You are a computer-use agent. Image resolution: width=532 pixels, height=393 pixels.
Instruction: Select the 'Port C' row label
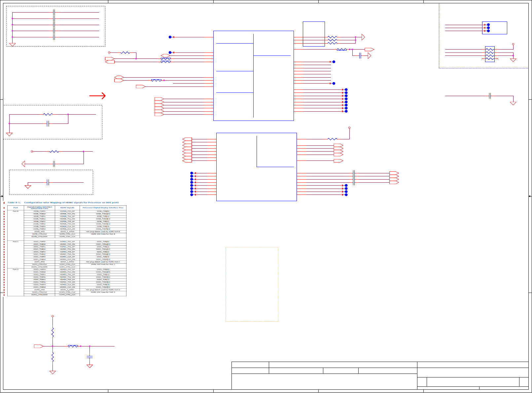point(16,242)
